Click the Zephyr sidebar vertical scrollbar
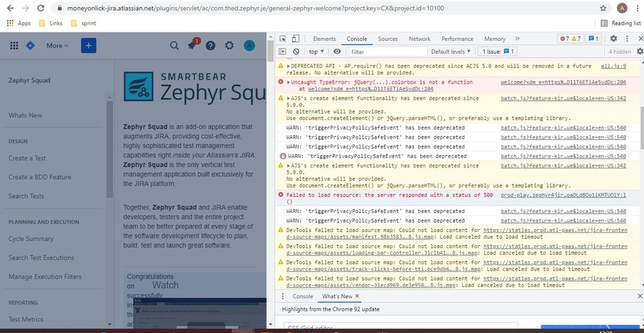The width and height of the screenshot is (644, 333). pyautogui.click(x=110, y=149)
